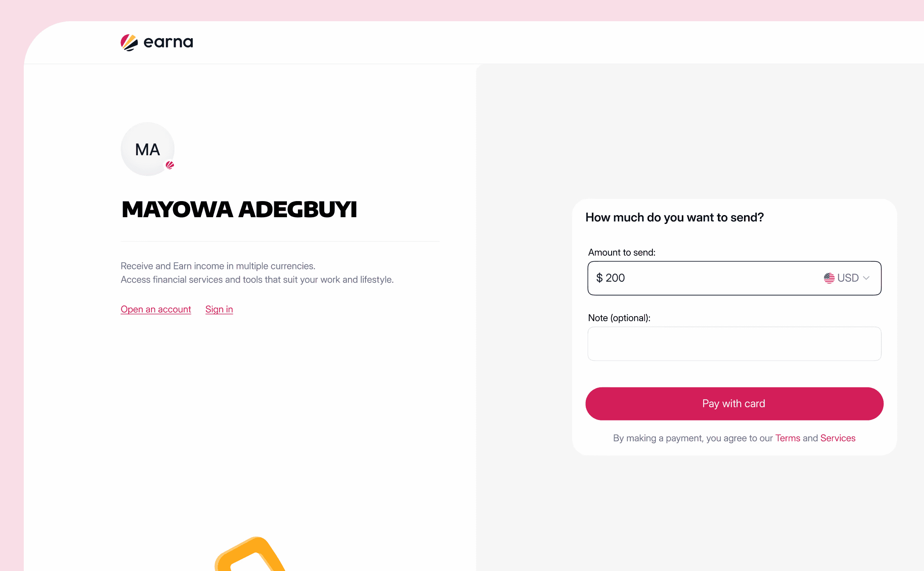Click the earna wordmark in header
924x571 pixels.
[168, 42]
